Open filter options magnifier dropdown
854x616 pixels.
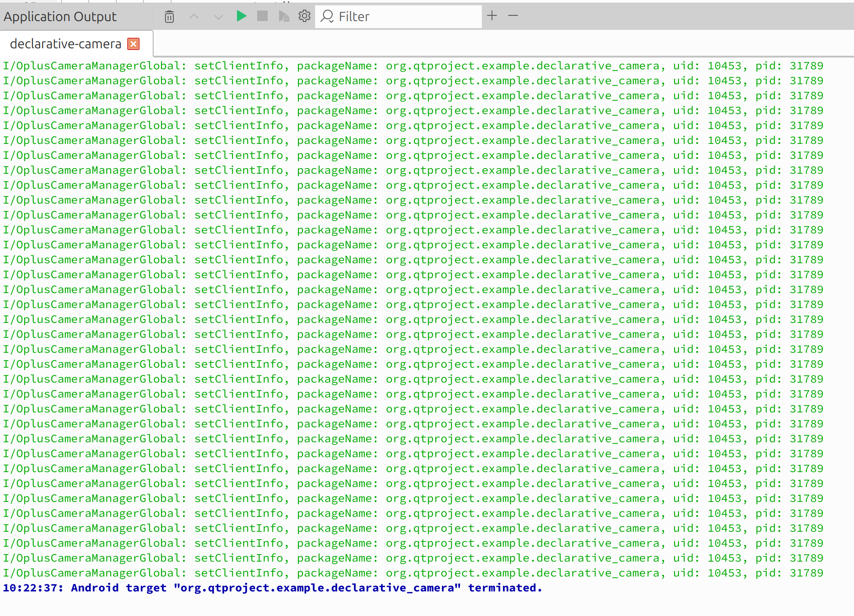tap(327, 17)
